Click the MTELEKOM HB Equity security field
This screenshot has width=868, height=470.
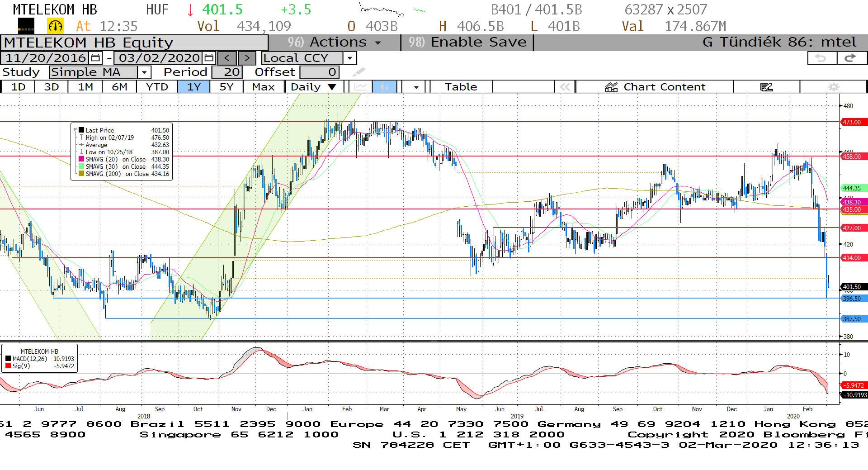pos(135,43)
